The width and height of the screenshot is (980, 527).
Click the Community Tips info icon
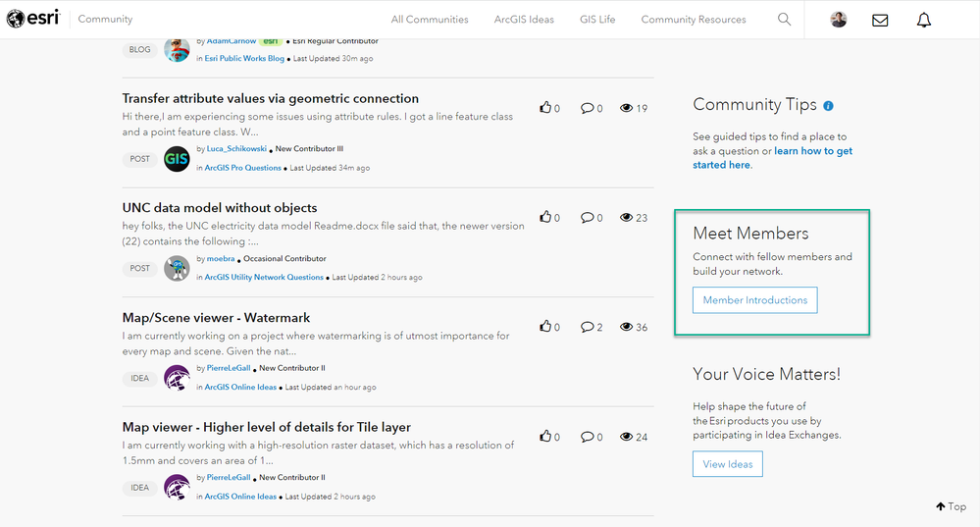click(829, 106)
